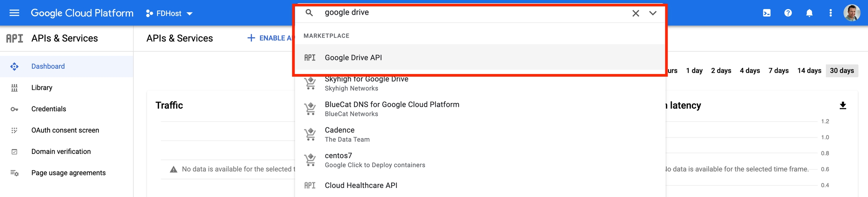This screenshot has width=868, height=197.
Task: Open OAuth consent screen section
Action: (65, 130)
